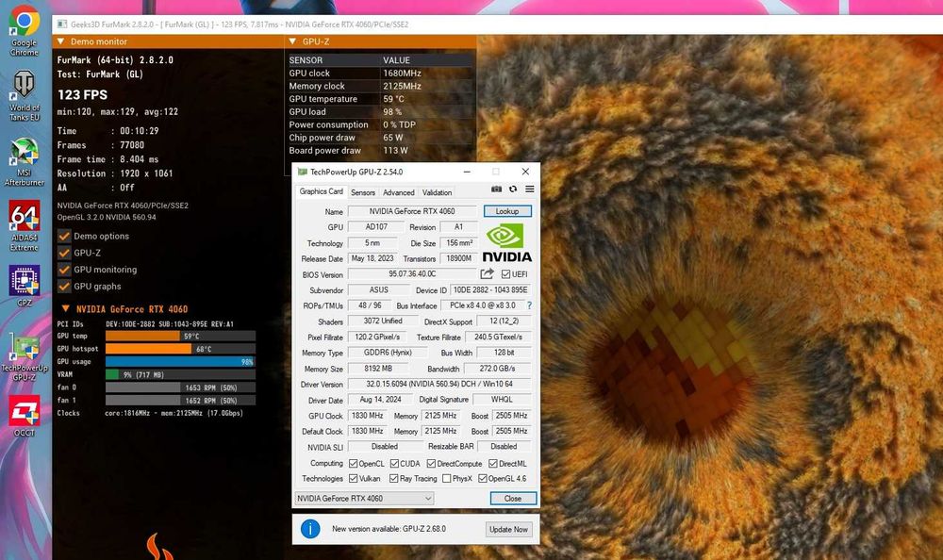Switch to Advanced tab
Image resolution: width=943 pixels, height=560 pixels.
399,192
